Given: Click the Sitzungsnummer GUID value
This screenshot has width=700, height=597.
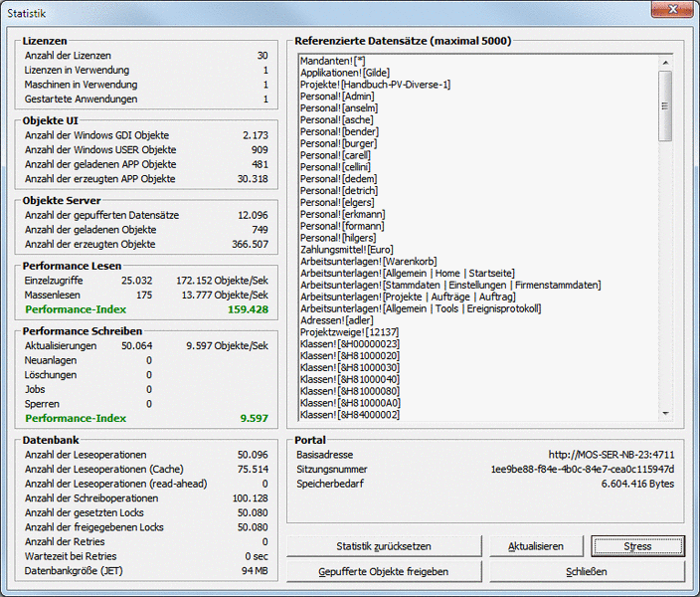Looking at the screenshot, I should 583,470.
